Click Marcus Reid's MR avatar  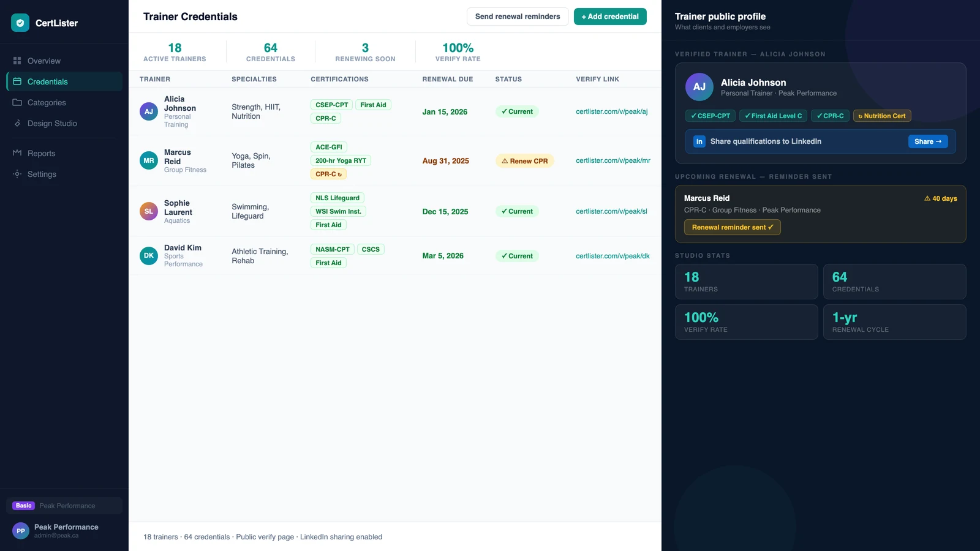149,160
